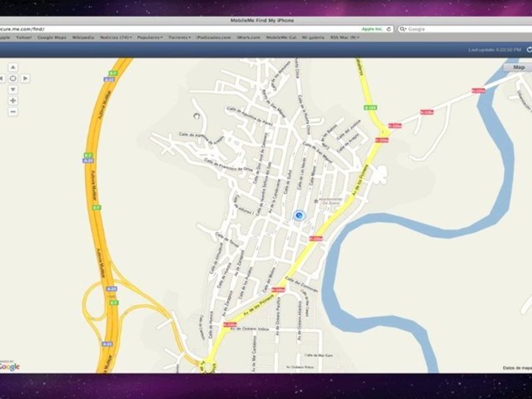The image size is (532, 399).
Task: Refresh the device location next to Last update
Action: coord(529,50)
